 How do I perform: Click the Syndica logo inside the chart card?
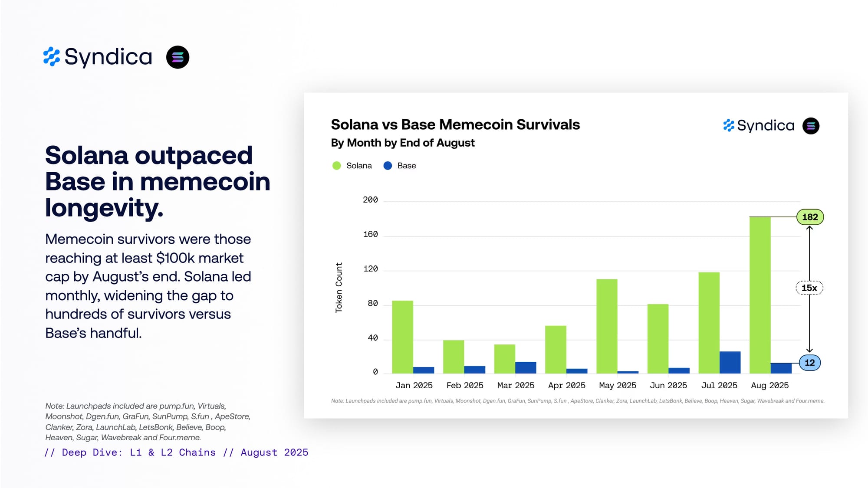pos(759,126)
